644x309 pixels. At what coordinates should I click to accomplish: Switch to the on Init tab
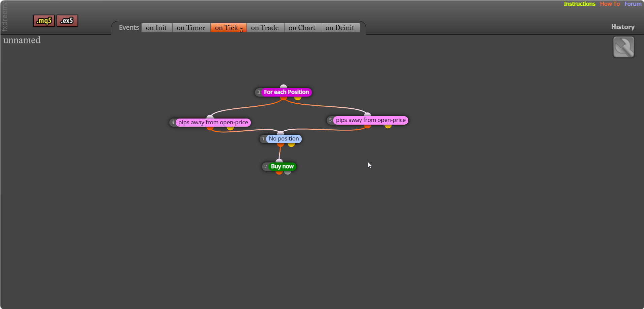(x=156, y=28)
